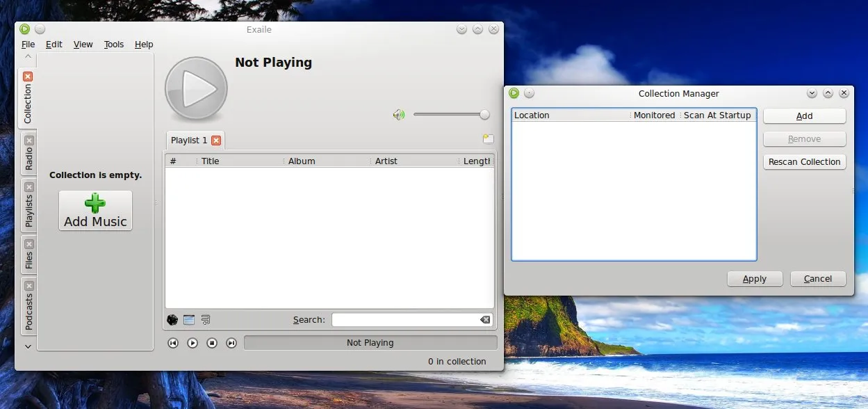The height and width of the screenshot is (409, 868).
Task: Click Add in Collection Manager
Action: coord(804,116)
